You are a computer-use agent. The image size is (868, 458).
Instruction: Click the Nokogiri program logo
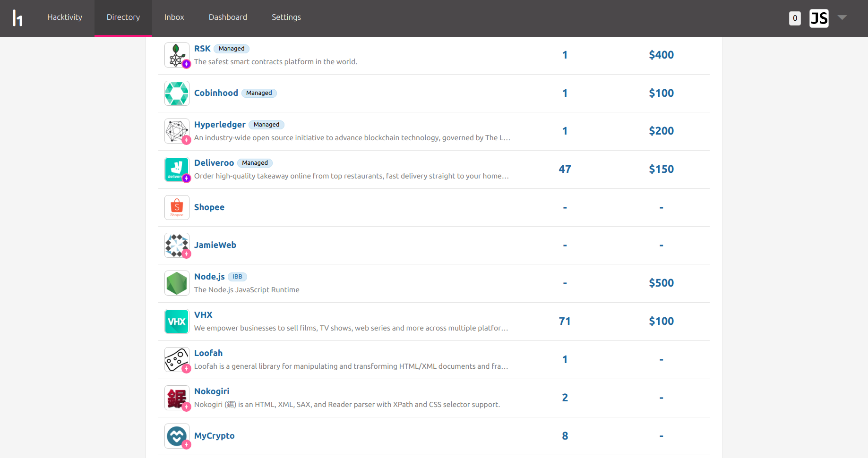(x=177, y=398)
